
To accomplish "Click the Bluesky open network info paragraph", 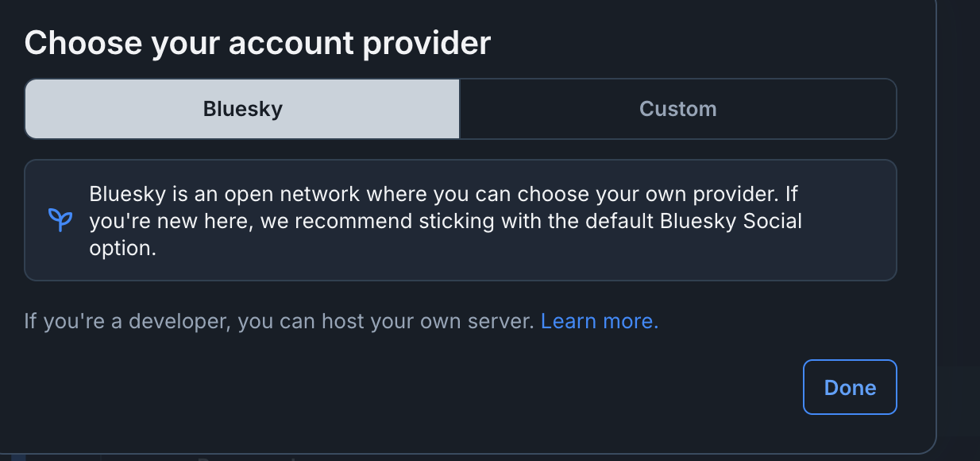I will click(x=446, y=221).
